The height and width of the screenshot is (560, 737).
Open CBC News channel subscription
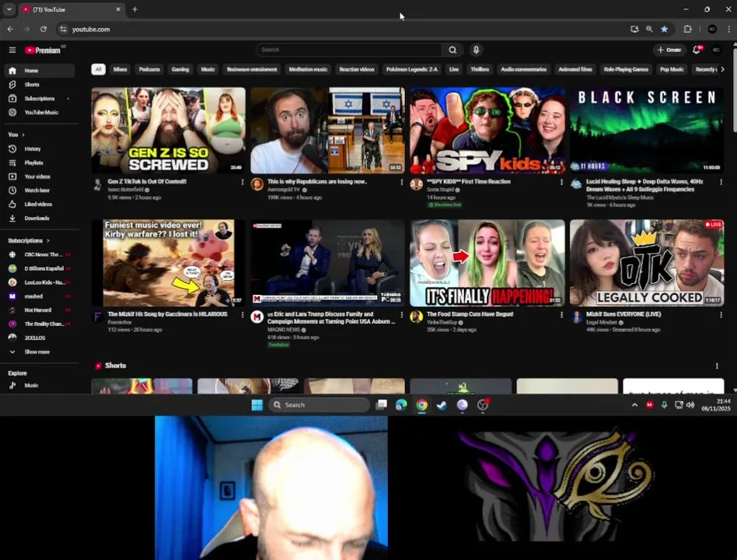(40, 254)
